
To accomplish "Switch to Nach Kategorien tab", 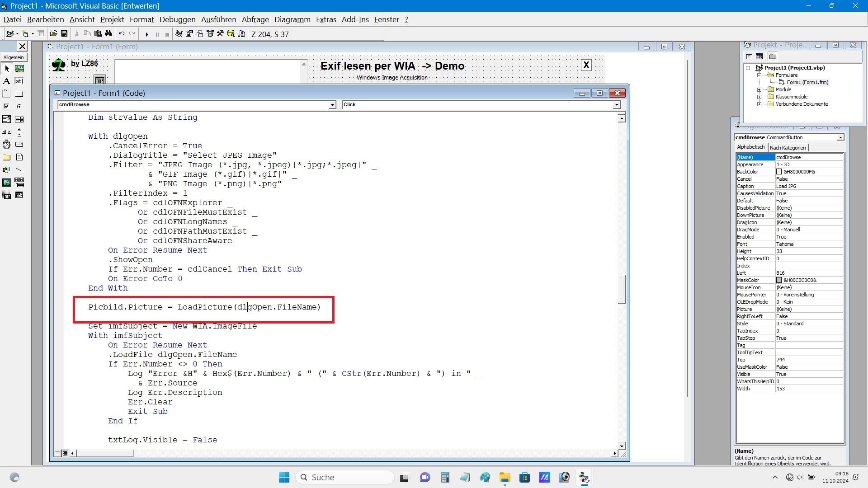I will click(788, 148).
